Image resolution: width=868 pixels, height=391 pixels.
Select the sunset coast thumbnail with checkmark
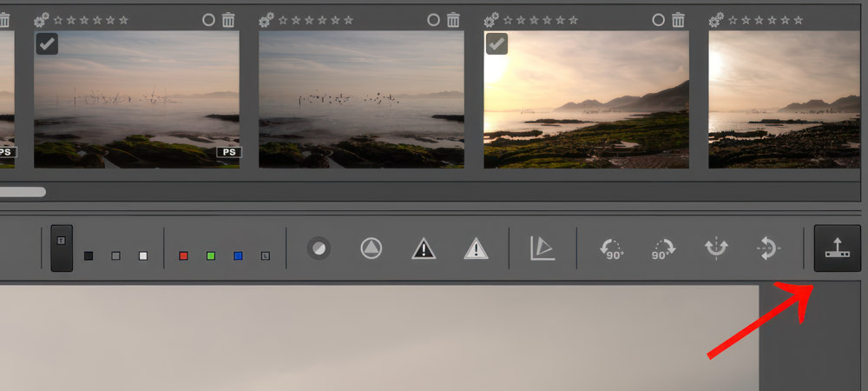pos(586,99)
